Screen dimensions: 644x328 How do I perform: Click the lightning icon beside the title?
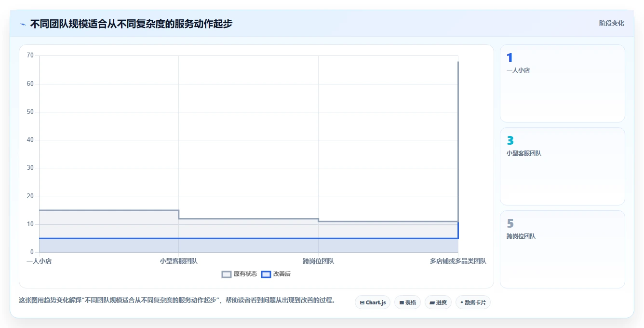tap(23, 24)
